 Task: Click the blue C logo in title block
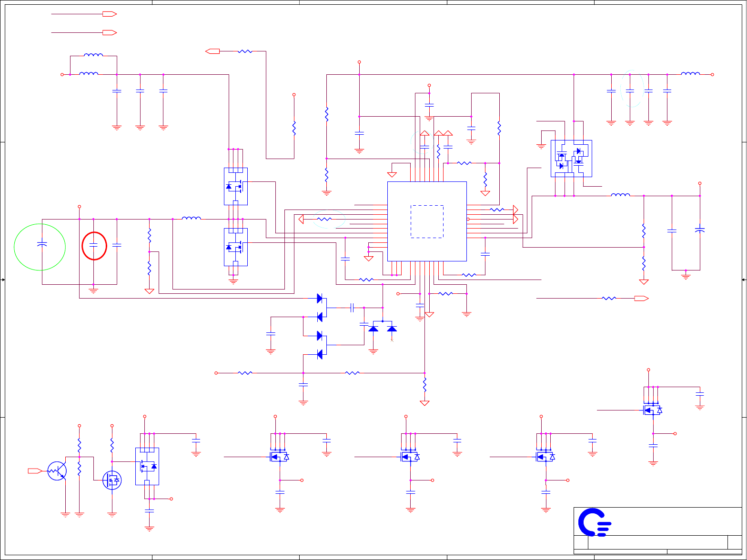coord(595,522)
